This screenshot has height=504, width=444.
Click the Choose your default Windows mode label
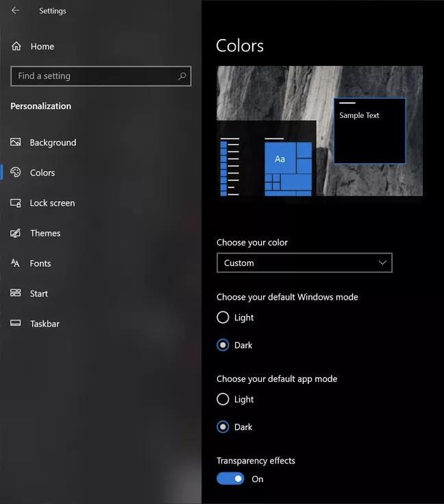[287, 297]
